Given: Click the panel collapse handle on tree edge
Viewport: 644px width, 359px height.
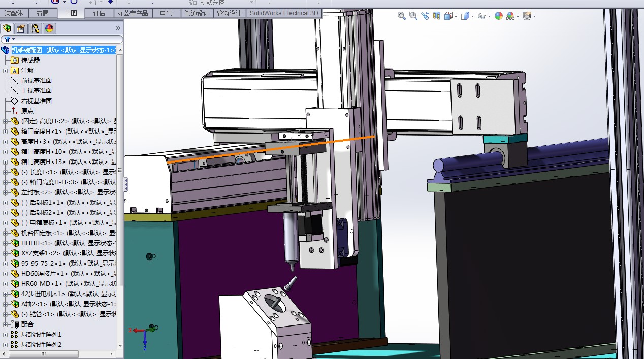Looking at the screenshot, I should pyautogui.click(x=126, y=184).
